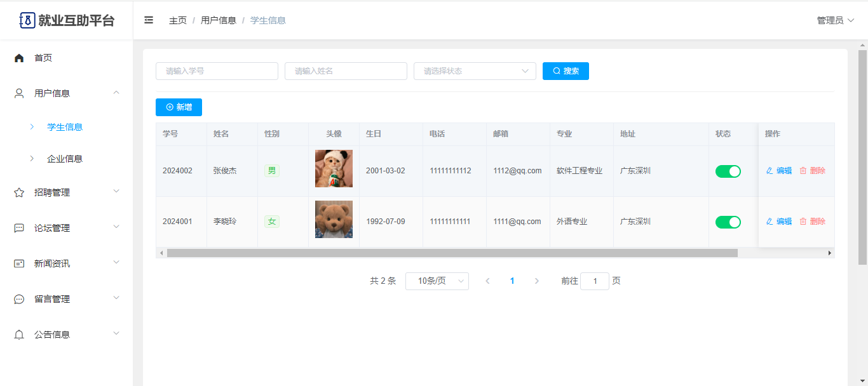Click the trash icon for 张俊杰
868x386 pixels.
(803, 171)
